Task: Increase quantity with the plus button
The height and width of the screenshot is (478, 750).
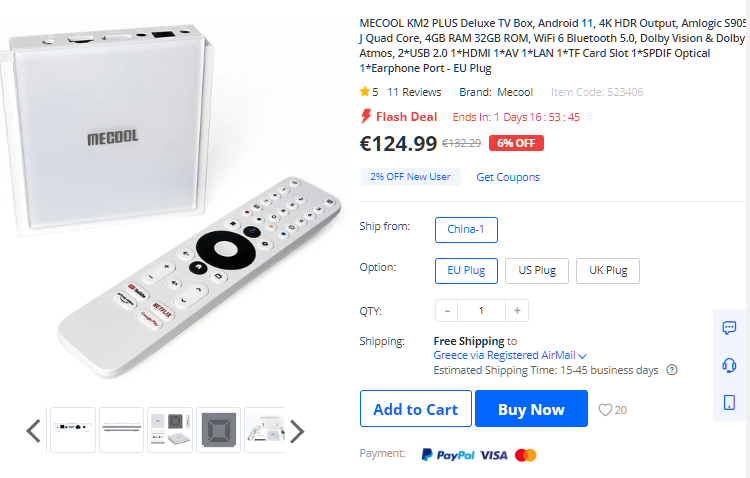Action: (x=517, y=311)
